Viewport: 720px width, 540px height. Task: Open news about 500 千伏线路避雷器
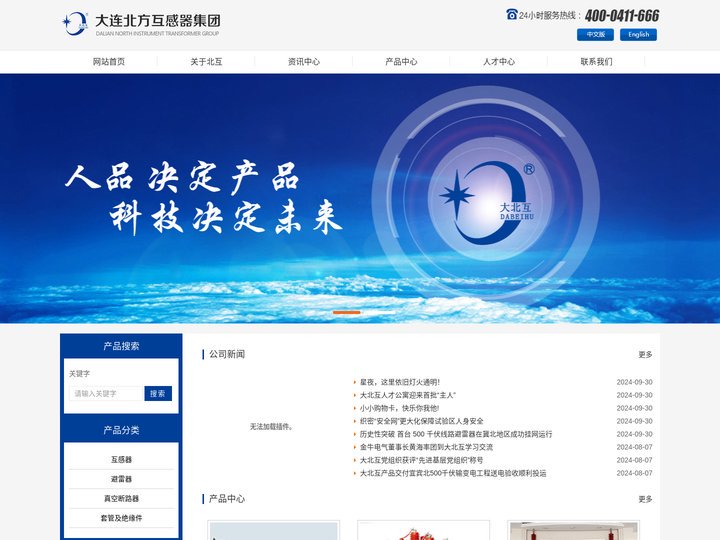pos(456,434)
